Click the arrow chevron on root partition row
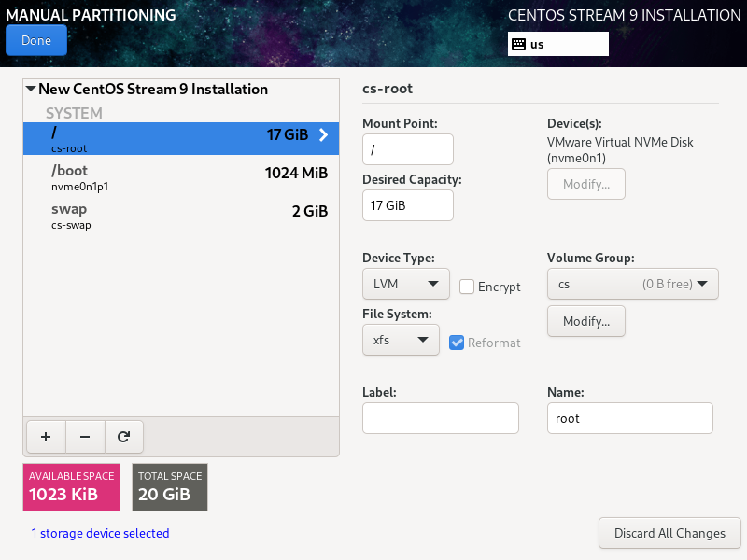 [323, 134]
